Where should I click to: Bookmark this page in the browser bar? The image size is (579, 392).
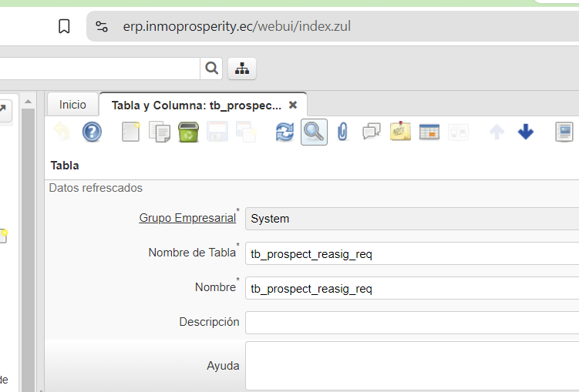(x=65, y=27)
